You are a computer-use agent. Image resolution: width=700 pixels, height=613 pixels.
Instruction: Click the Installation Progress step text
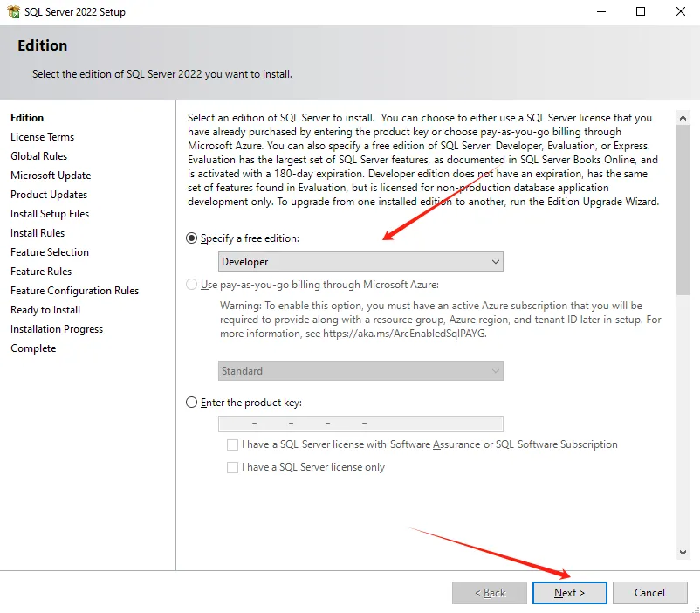(x=57, y=329)
